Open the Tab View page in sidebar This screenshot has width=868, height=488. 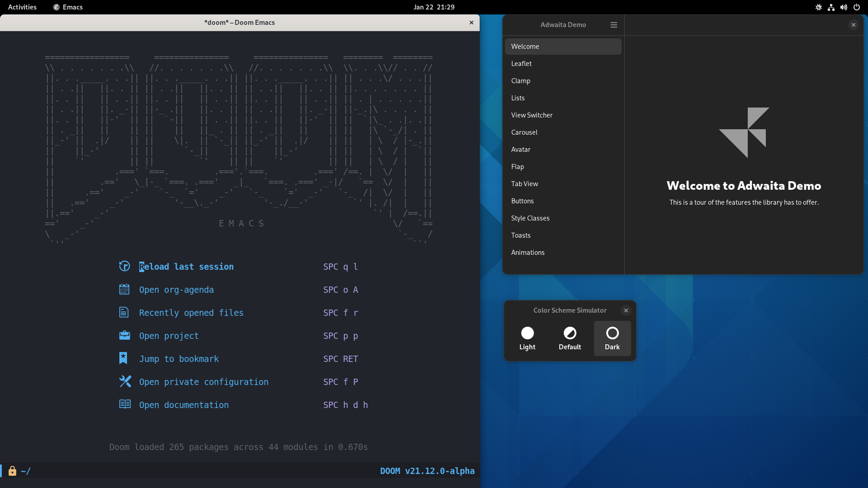(563, 184)
